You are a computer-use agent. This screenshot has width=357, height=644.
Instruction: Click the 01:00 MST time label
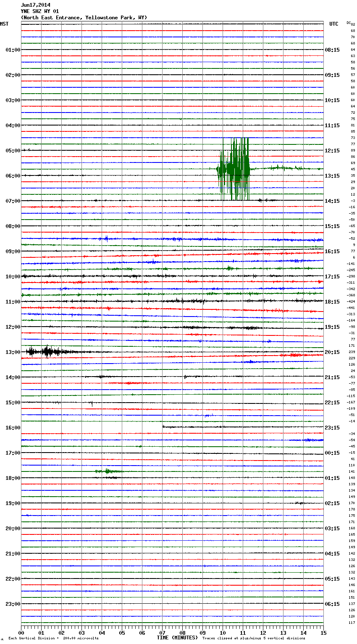click(x=13, y=50)
